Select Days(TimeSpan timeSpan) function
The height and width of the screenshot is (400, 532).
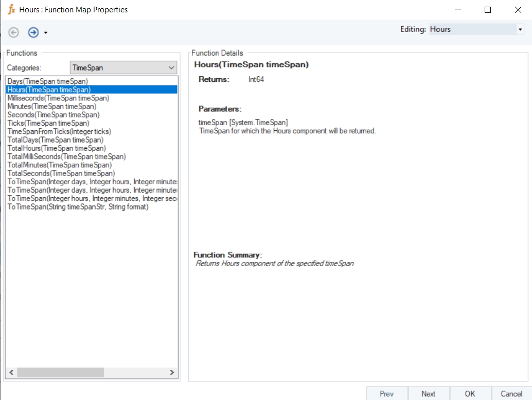(x=48, y=81)
